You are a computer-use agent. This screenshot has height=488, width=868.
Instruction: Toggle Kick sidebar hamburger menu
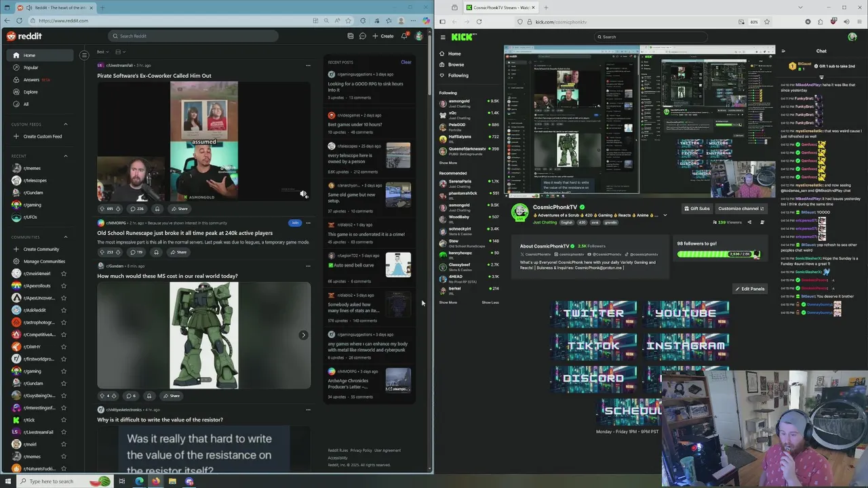coord(443,37)
